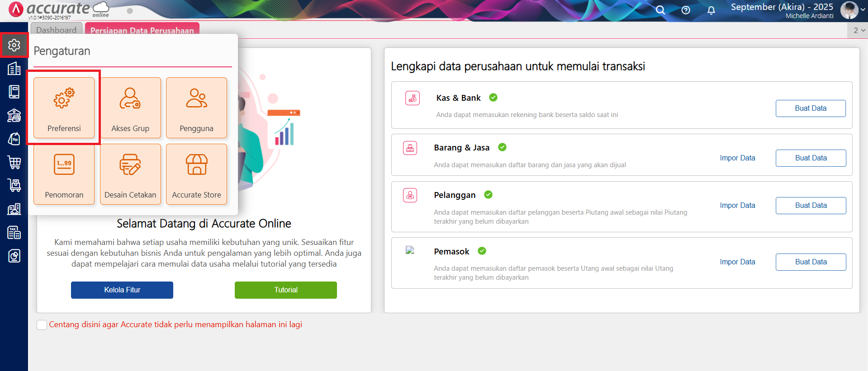Click the help question mark icon
This screenshot has height=371, width=868.
686,10
